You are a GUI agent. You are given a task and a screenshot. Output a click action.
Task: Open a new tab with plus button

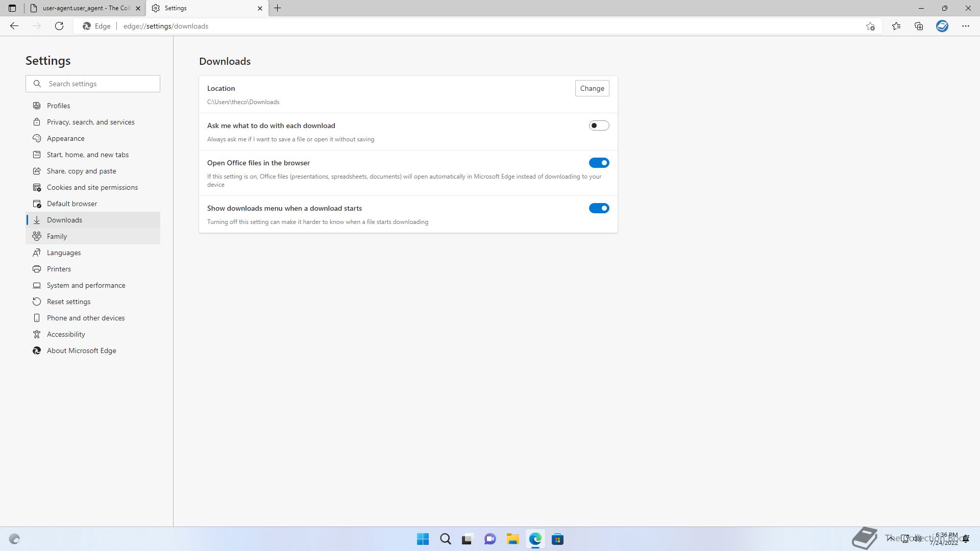(x=278, y=8)
